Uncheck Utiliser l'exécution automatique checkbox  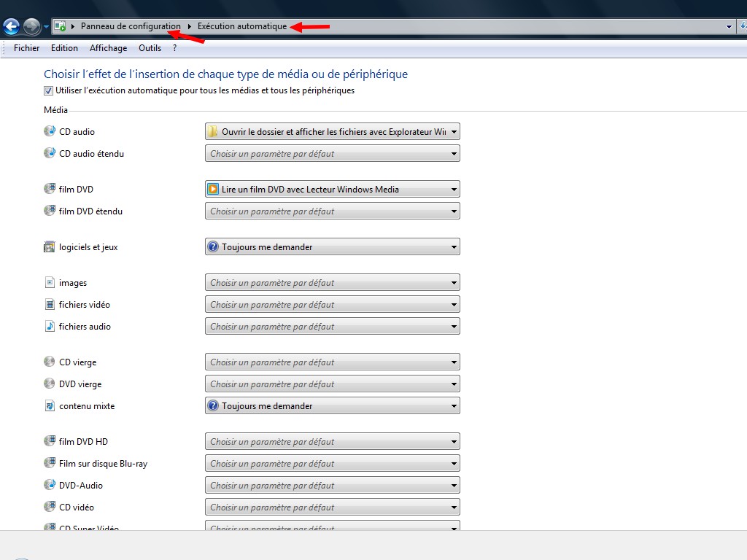(49, 91)
